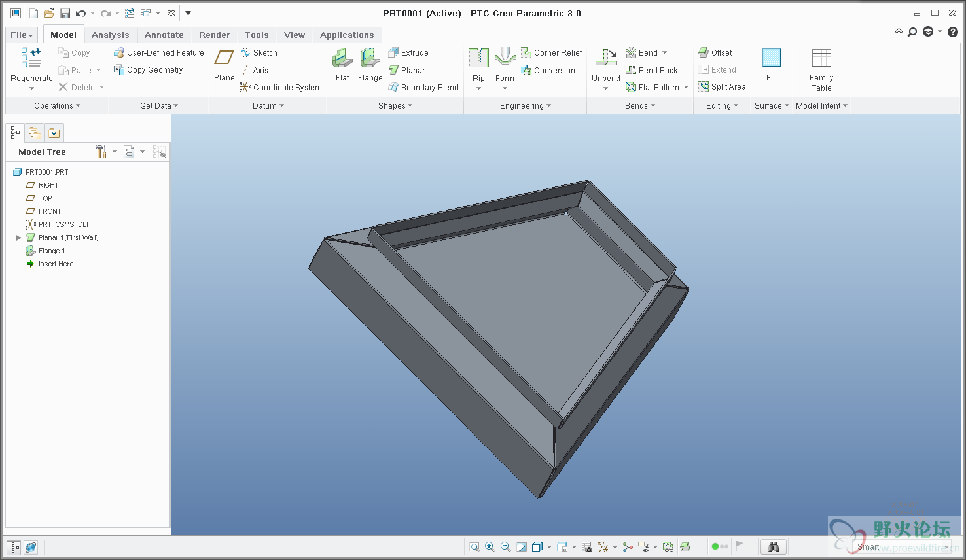Screen dimensions: 966x560
Task: Select the Flat wall tool
Action: [x=342, y=65]
